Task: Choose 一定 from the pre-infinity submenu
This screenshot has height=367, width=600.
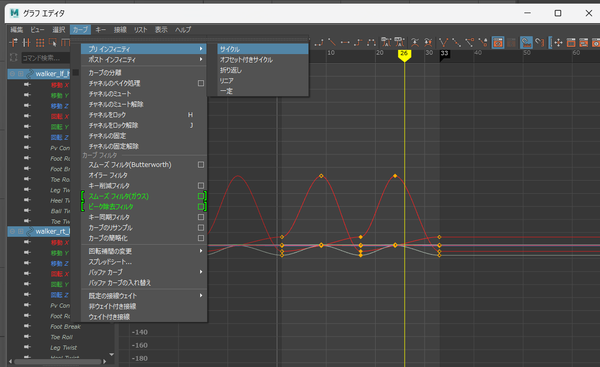Action: point(263,91)
